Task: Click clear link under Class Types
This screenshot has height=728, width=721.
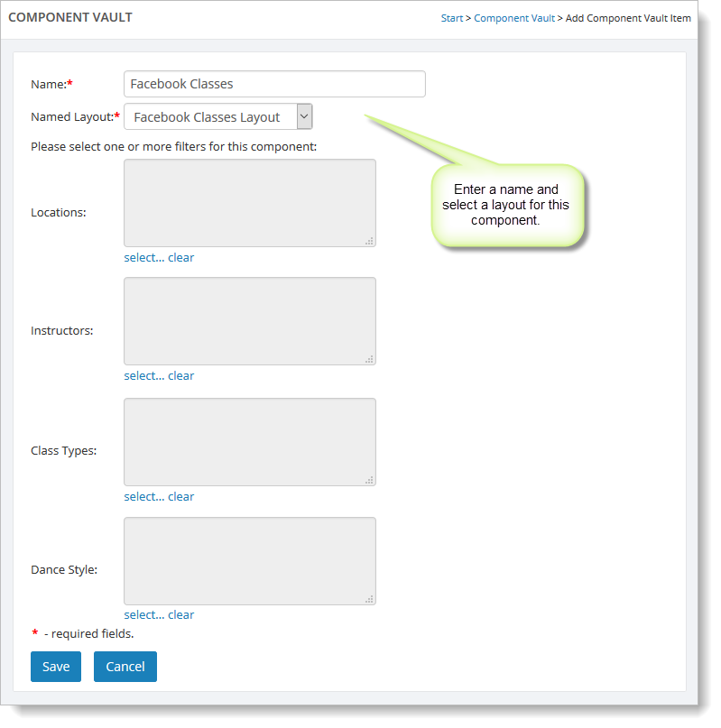Action: pyautogui.click(x=180, y=497)
